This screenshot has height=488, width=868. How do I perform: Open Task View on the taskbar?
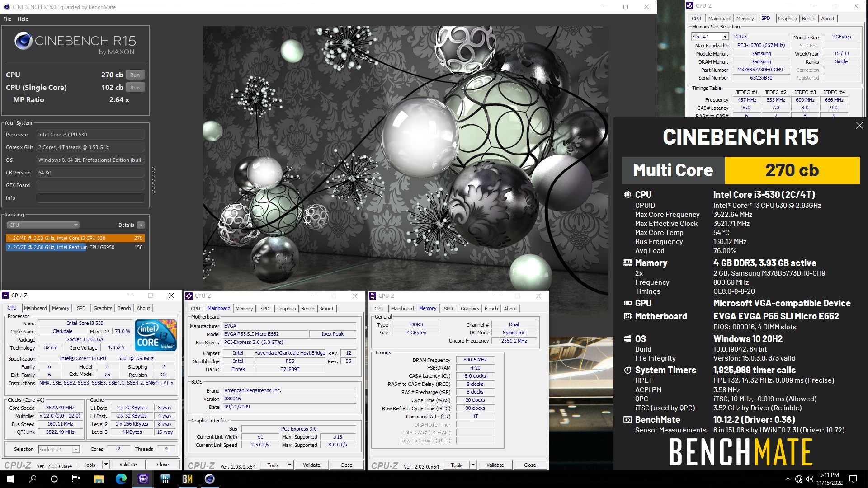pos(76,479)
